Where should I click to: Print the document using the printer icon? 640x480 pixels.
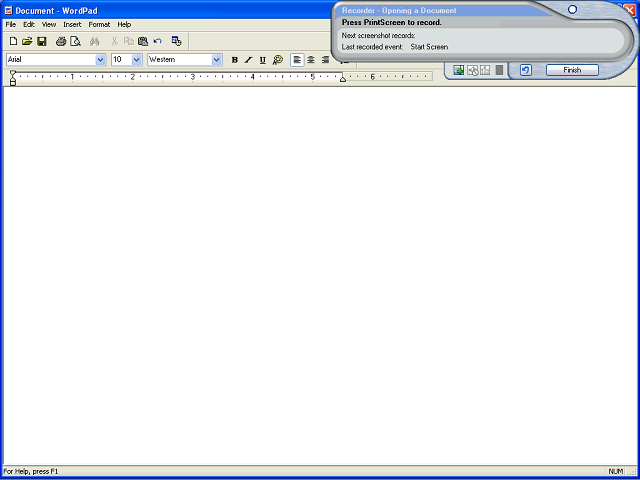[61, 41]
